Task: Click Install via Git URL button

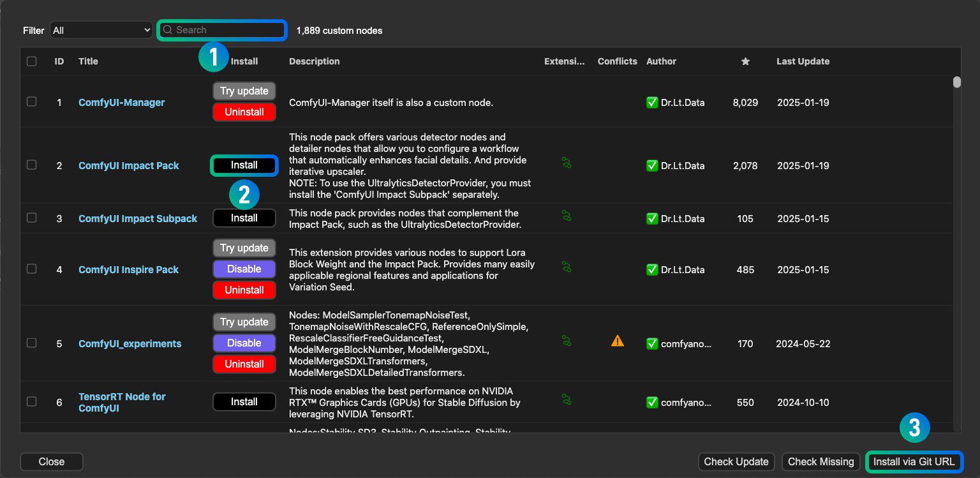Action: tap(914, 461)
